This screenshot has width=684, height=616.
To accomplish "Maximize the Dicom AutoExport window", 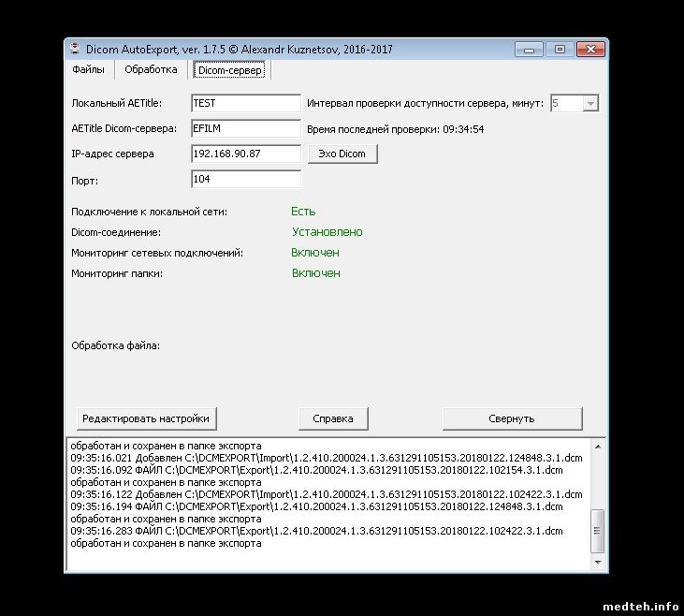I will tap(560, 49).
